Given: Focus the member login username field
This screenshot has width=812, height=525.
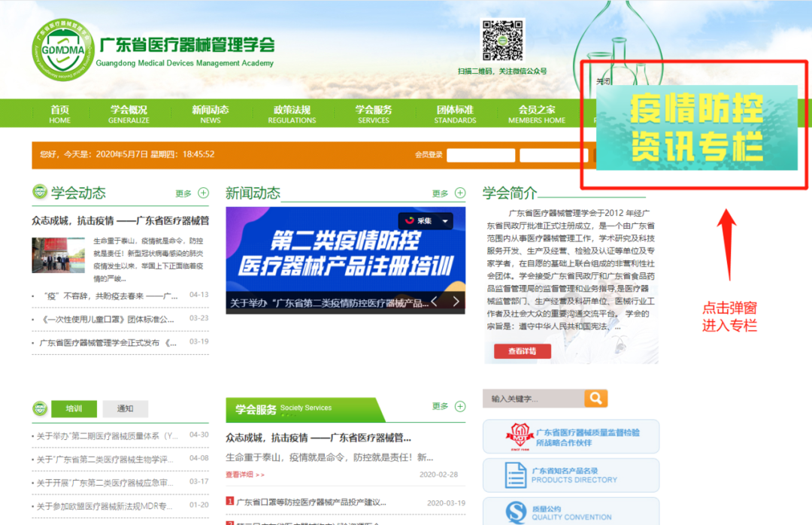Looking at the screenshot, I should [480, 155].
